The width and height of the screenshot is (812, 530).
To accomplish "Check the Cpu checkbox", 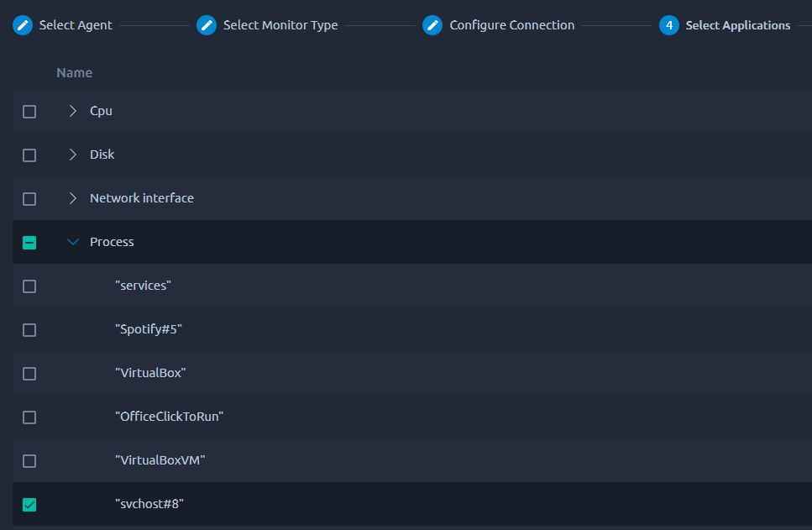I will [29, 112].
